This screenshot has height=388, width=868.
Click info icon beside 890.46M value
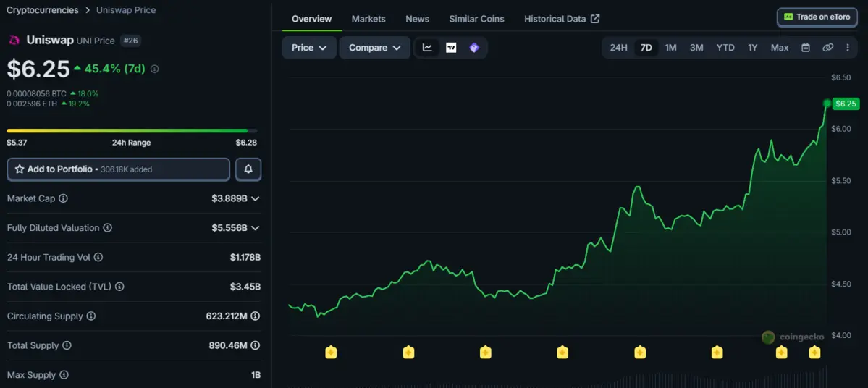(256, 345)
